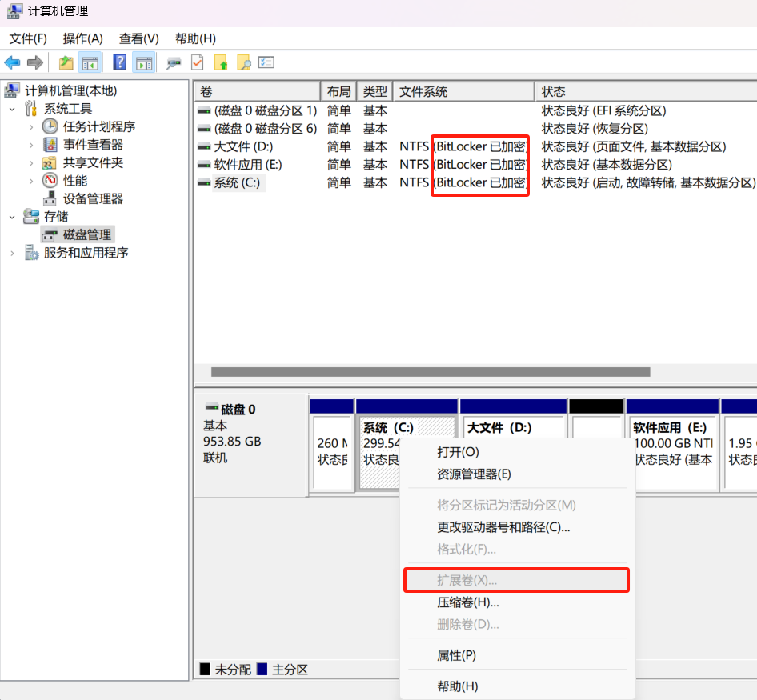757x700 pixels.
Task: Select 更改驱动器号和路径(C)... in context menu
Action: 503,527
